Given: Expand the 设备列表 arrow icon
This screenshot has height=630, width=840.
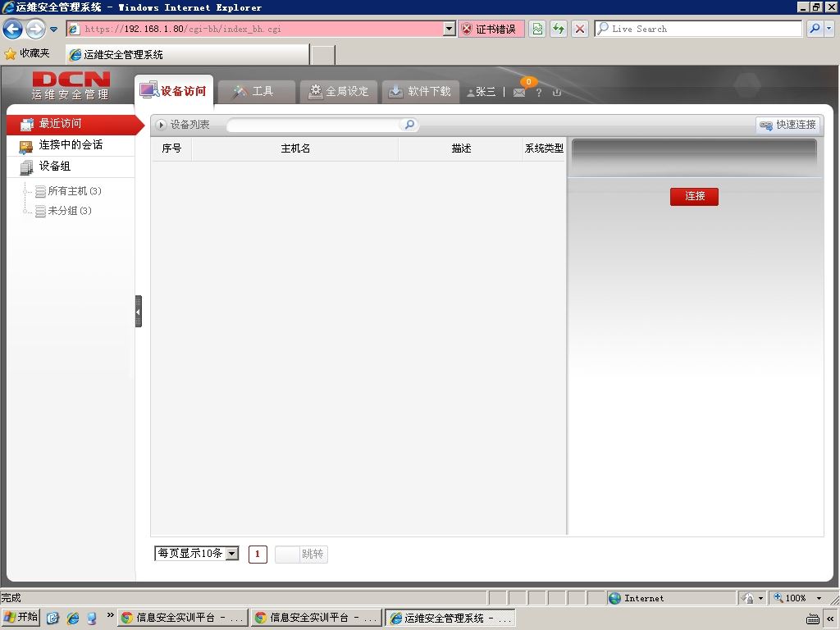Looking at the screenshot, I should click(161, 125).
